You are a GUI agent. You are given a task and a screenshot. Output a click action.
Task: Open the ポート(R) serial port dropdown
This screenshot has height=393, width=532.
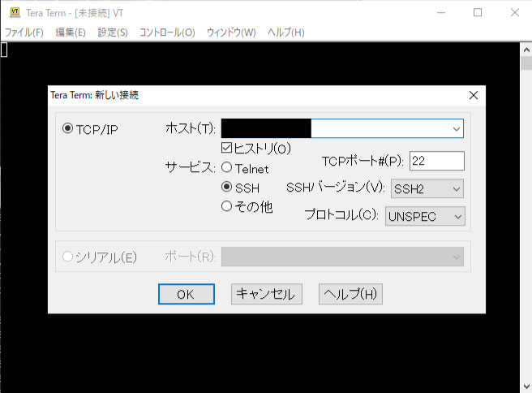coord(342,257)
